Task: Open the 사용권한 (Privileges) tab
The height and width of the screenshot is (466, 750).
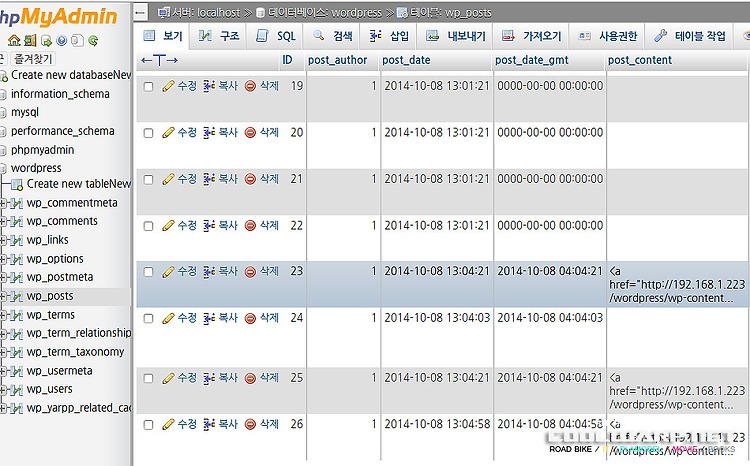Action: click(607, 36)
